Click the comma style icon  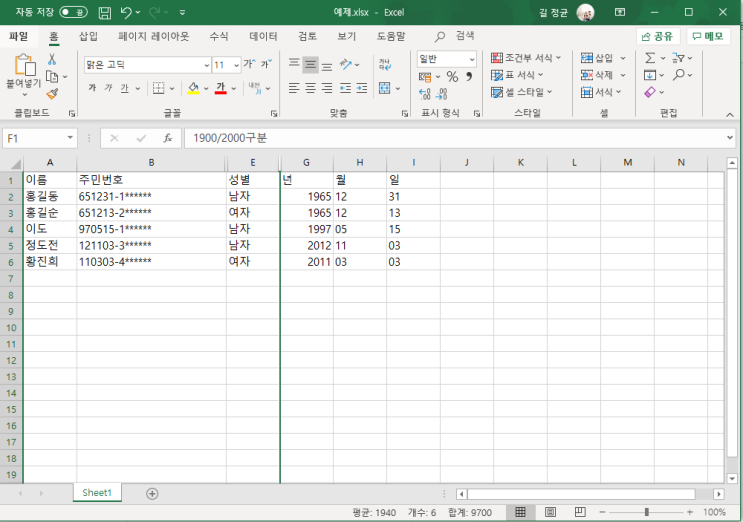coord(469,76)
